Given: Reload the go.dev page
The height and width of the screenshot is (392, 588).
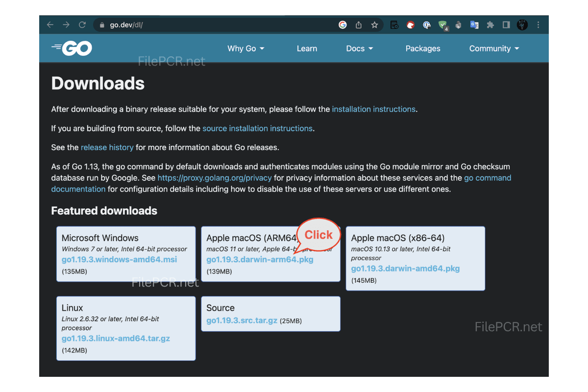Looking at the screenshot, I should [82, 25].
